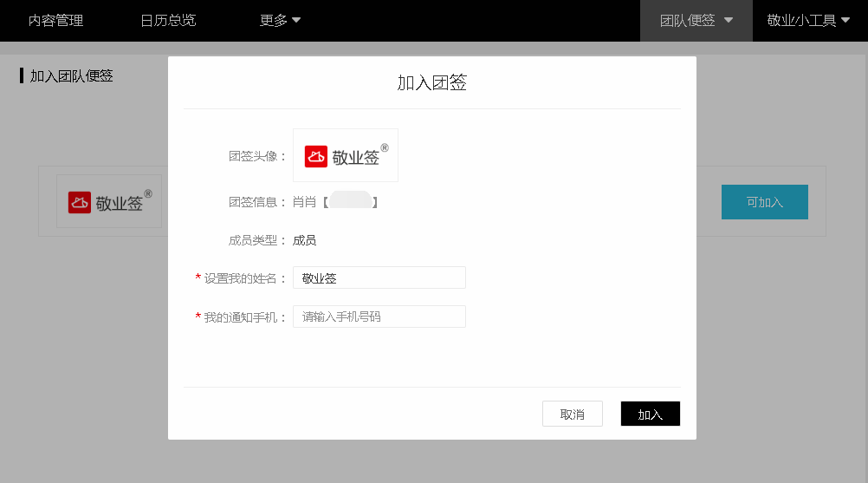Click the red cloud icon in the dialog avatar

316,156
